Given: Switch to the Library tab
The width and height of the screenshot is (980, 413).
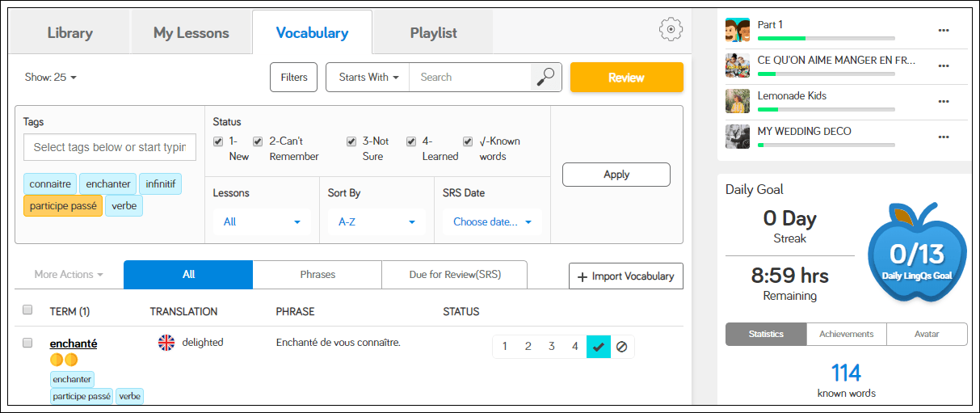Looking at the screenshot, I should [x=70, y=33].
